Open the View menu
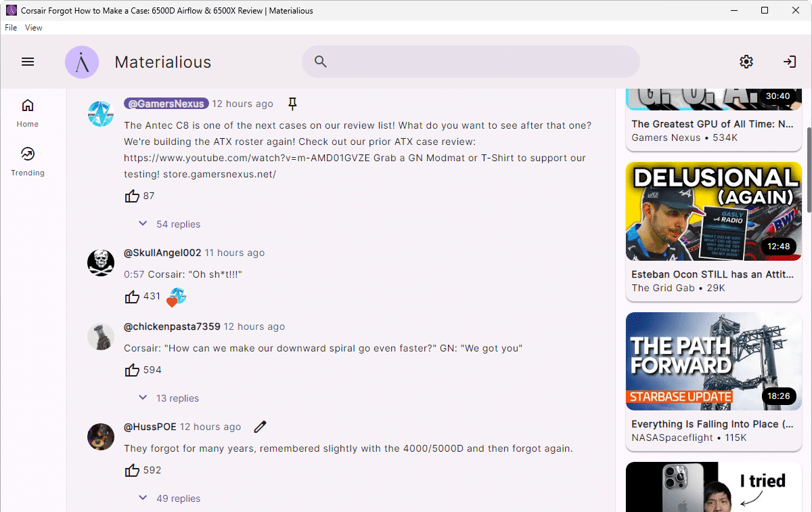Viewport: 812px width, 512px height. [x=34, y=28]
